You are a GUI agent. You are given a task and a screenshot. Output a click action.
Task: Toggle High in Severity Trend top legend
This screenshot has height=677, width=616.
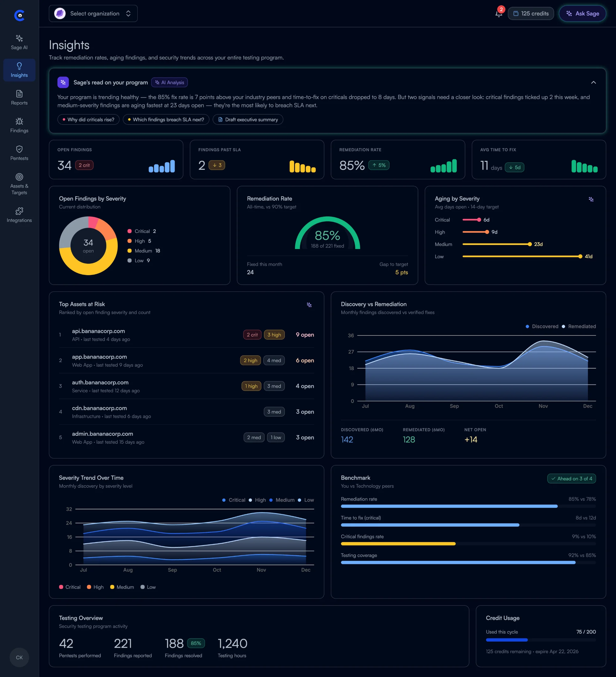click(257, 500)
